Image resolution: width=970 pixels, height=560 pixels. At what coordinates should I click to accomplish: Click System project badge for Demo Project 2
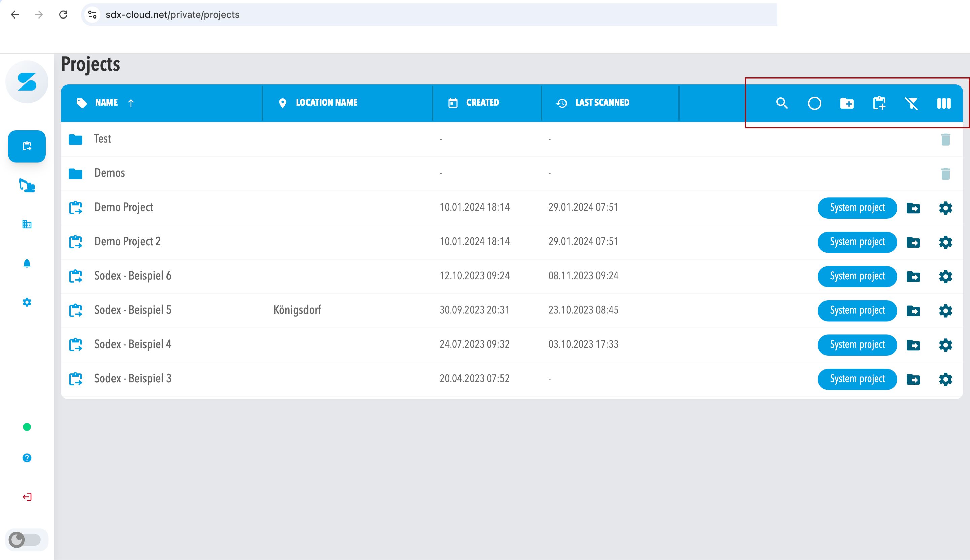click(x=857, y=242)
